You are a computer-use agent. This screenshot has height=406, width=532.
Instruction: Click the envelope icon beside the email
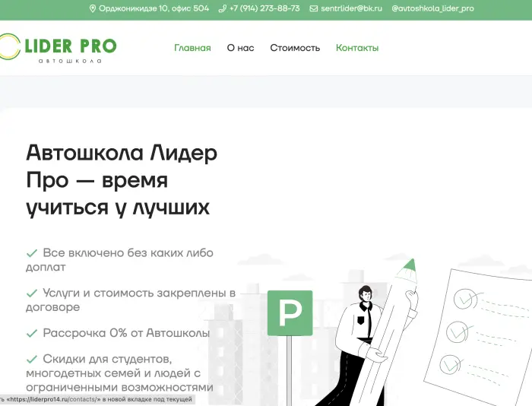click(x=314, y=9)
